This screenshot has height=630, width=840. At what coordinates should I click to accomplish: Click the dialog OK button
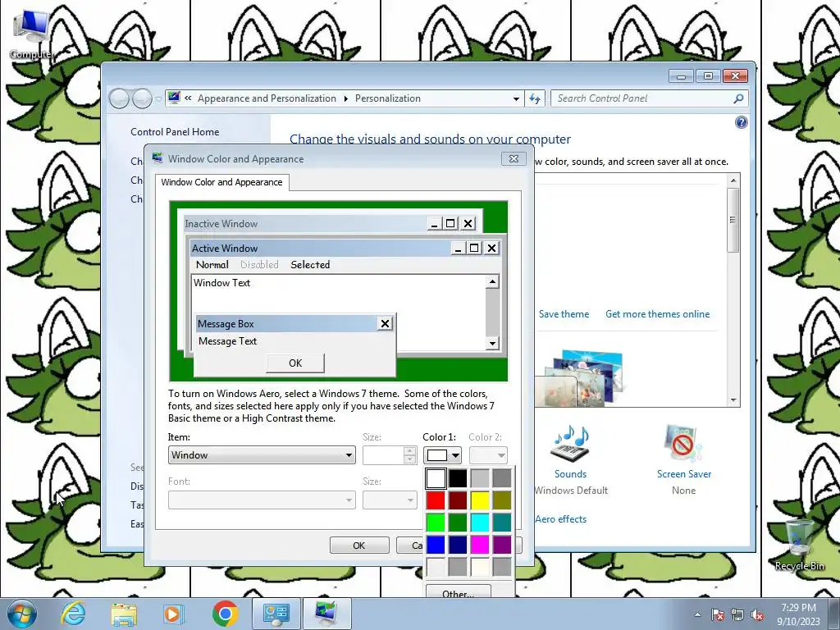click(x=359, y=546)
